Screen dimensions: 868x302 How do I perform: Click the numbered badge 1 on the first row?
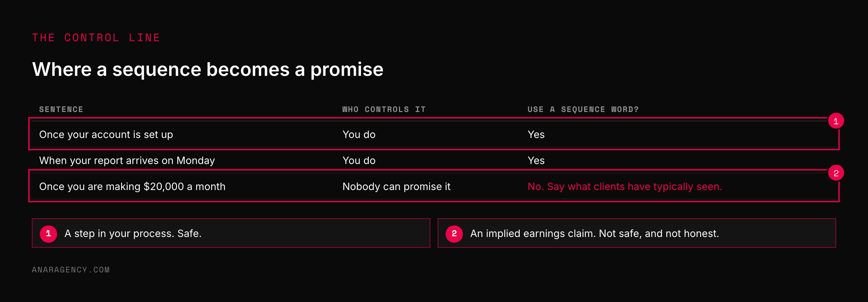point(836,121)
